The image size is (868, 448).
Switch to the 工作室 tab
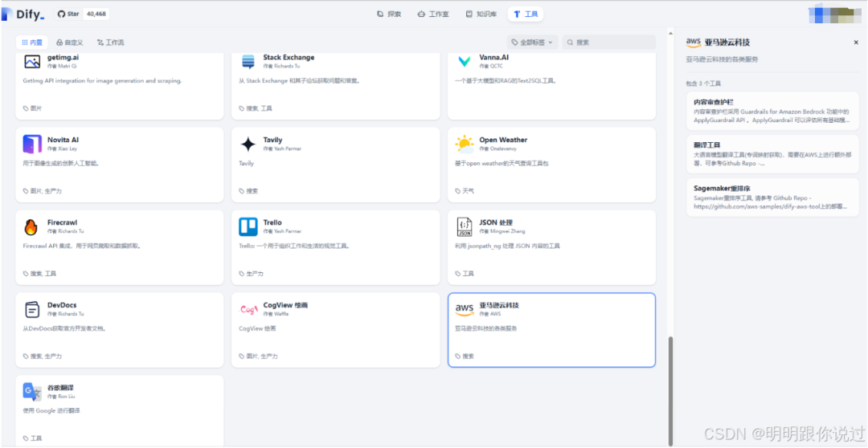pyautogui.click(x=433, y=14)
